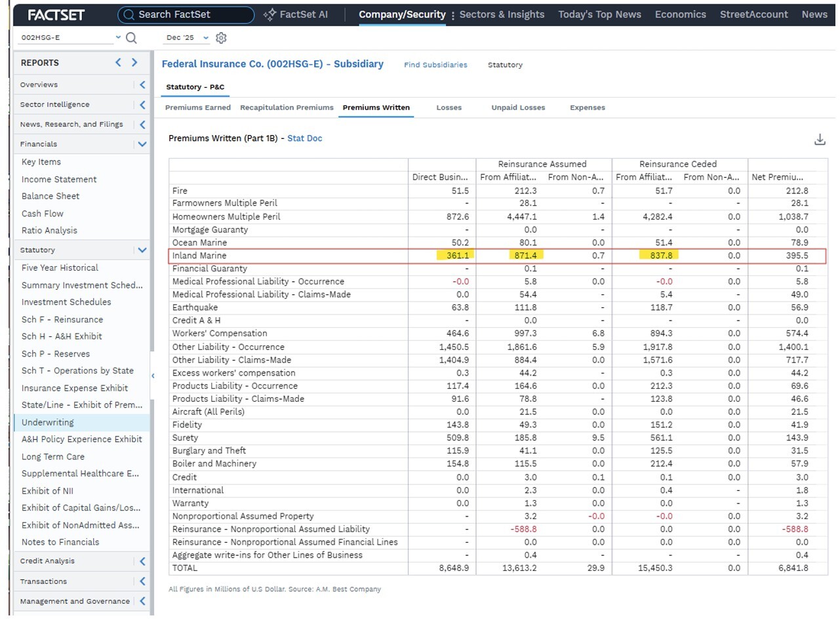The image size is (840, 622).
Task: Expand the Sector Intelligence section
Action: [142, 105]
